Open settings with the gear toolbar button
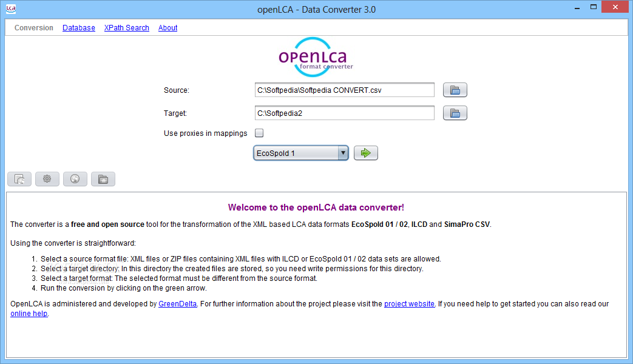Image resolution: width=633 pixels, height=364 pixels. (x=47, y=179)
